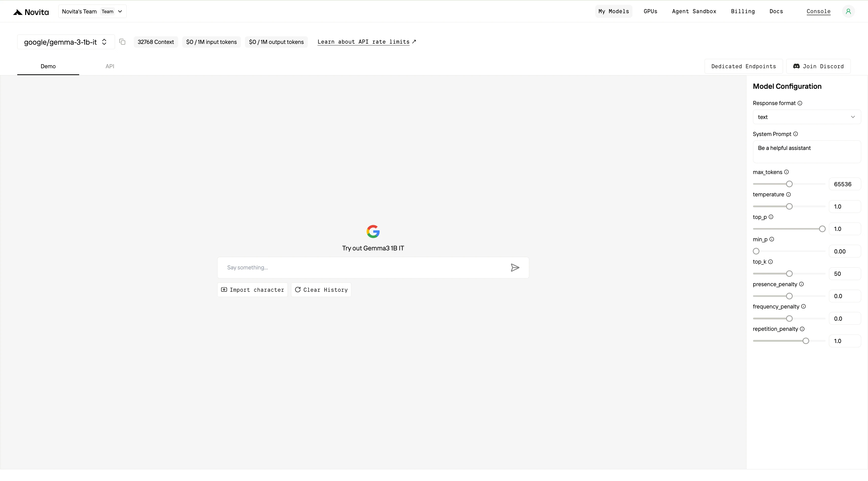Image resolution: width=868 pixels, height=481 pixels.
Task: Click the temperature slider handle
Action: point(789,207)
